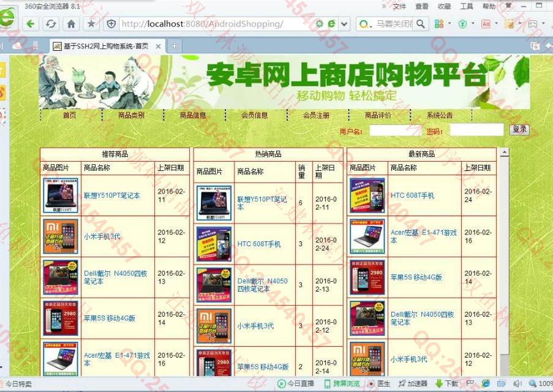The height and width of the screenshot is (392, 553).
Task: Reload the page with the refresh icon
Action: [51, 24]
